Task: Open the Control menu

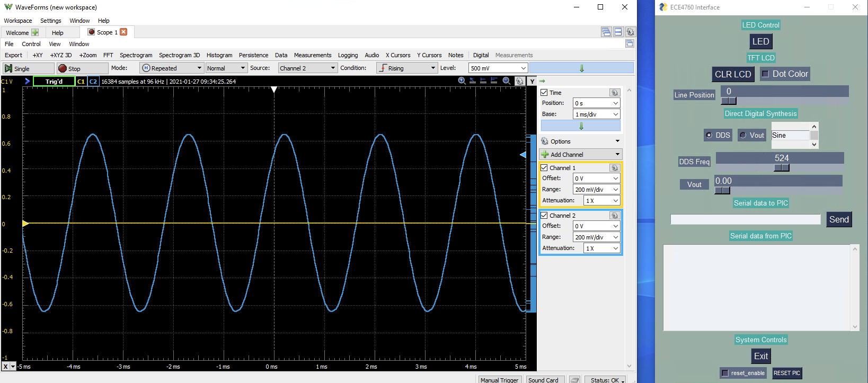Action: tap(31, 44)
